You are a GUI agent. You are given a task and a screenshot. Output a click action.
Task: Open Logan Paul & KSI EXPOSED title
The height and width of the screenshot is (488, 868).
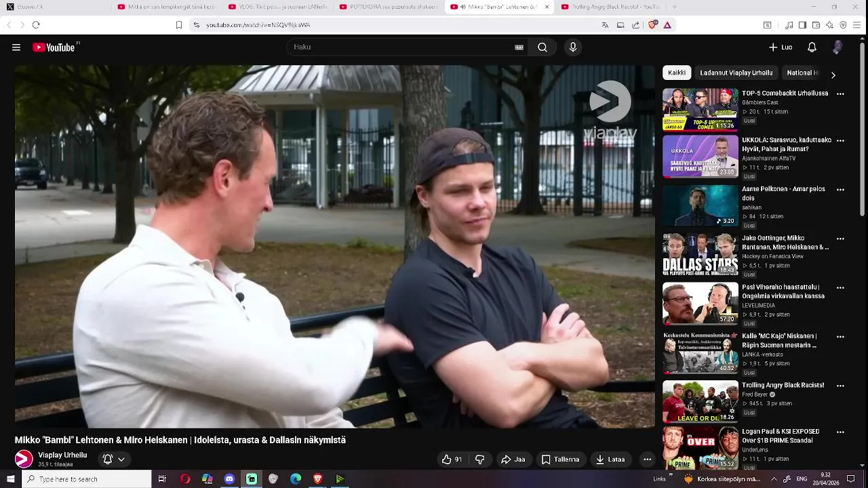click(782, 436)
